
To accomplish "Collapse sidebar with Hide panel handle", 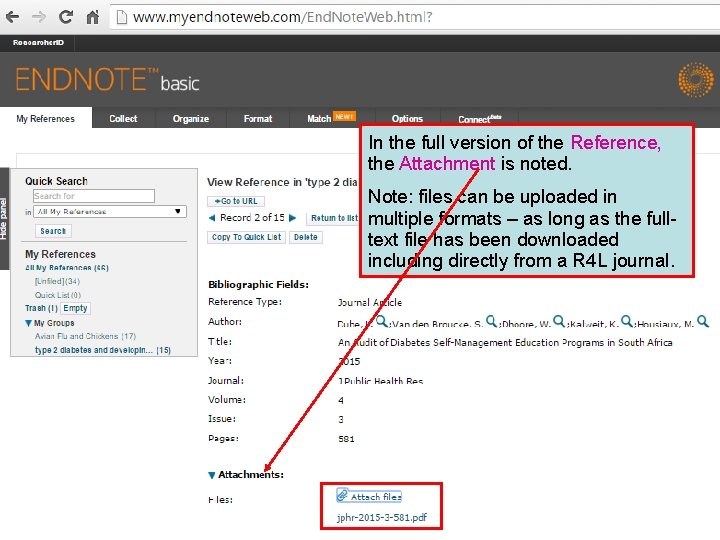I will pyautogui.click(x=4, y=219).
